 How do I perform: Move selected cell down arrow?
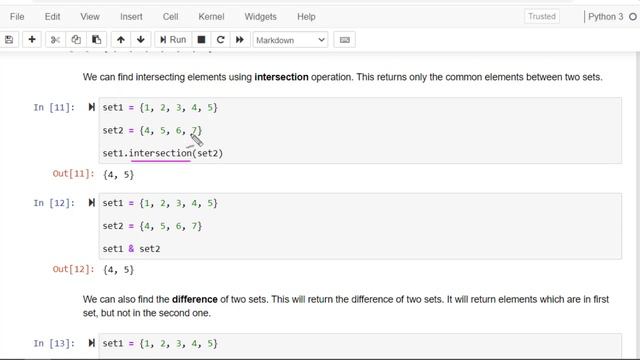(x=140, y=40)
